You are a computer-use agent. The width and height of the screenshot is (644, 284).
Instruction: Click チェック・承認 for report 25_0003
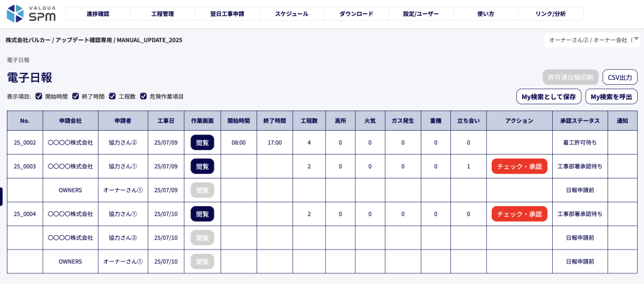point(519,167)
